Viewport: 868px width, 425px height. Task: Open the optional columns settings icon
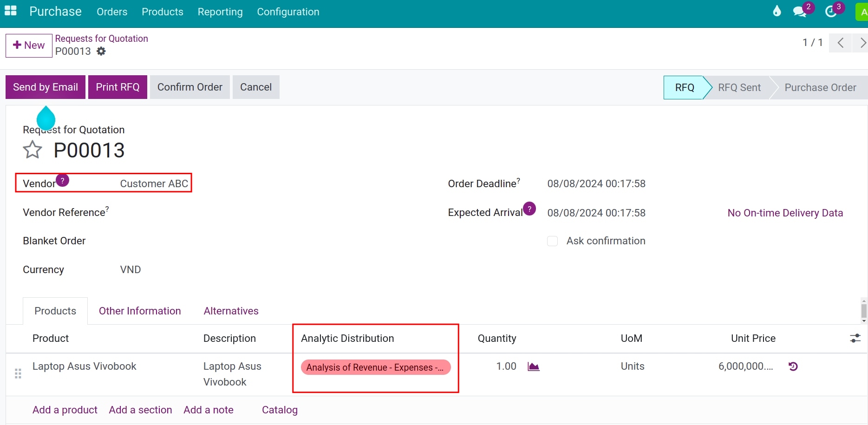point(855,338)
